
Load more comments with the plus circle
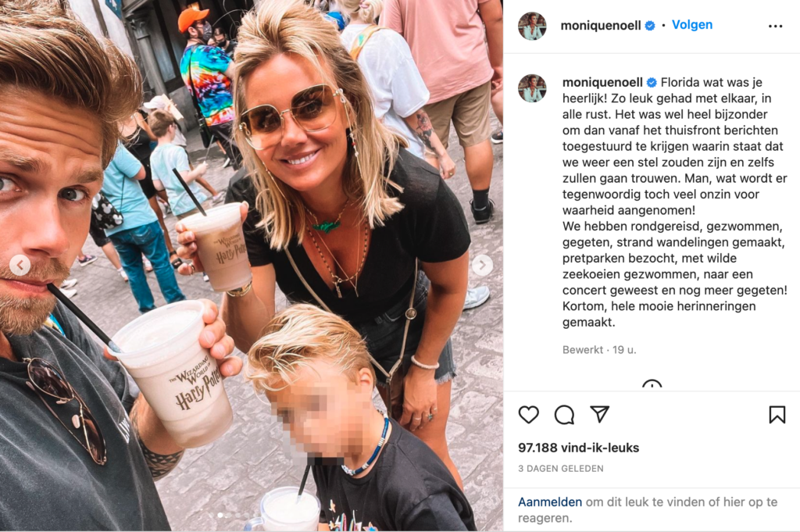652,384
